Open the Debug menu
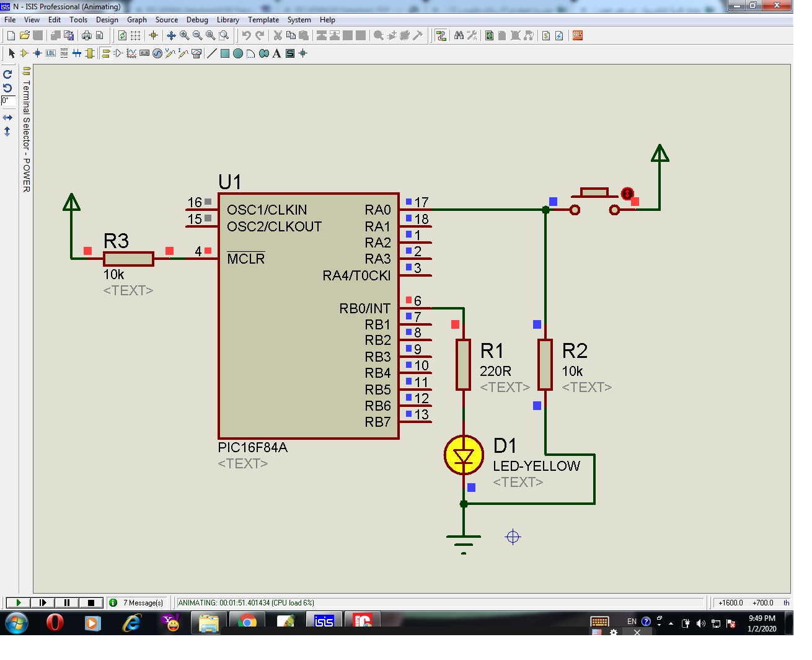This screenshot has height=660, width=812. point(197,20)
